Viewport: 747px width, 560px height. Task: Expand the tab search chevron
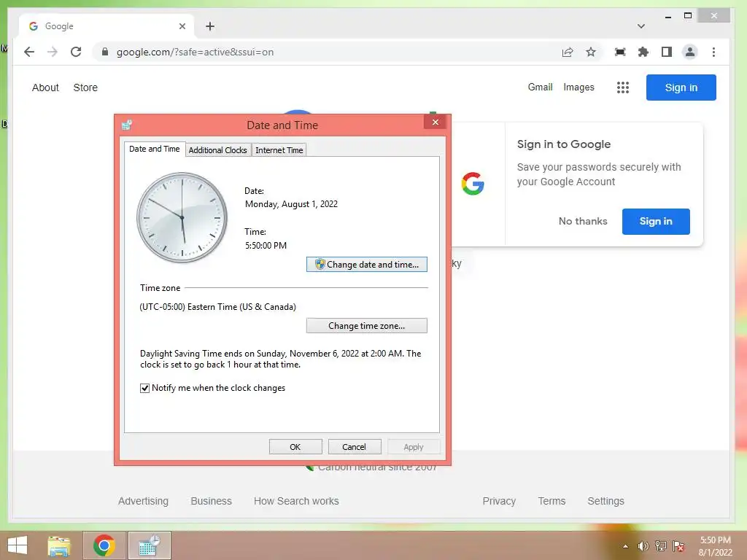(641, 26)
